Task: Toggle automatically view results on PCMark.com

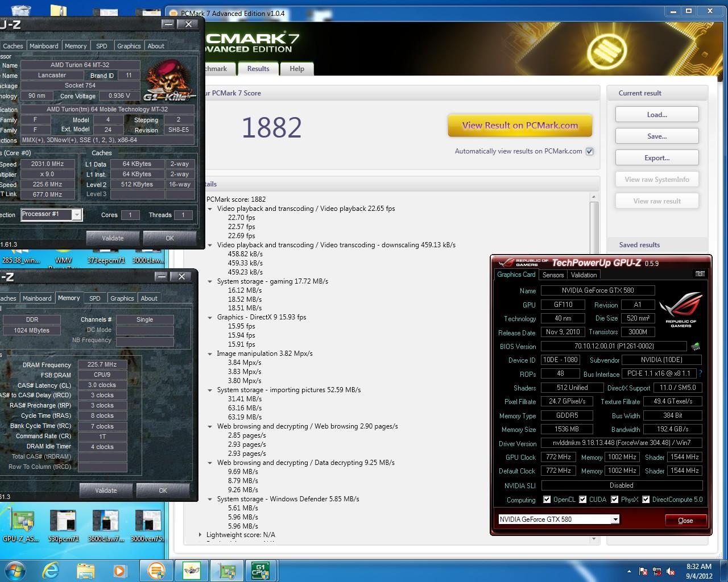Action: point(589,151)
